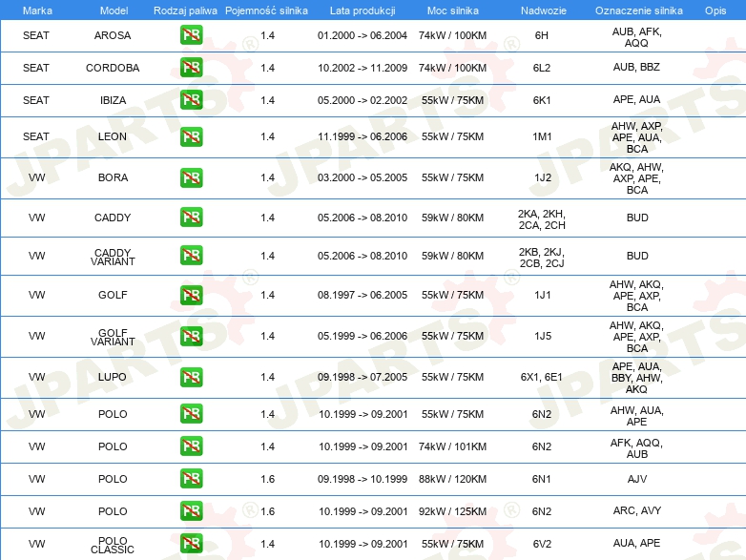Viewport: 746px width, 560px height.
Task: Click the Lata produkcji column header
Action: [363, 10]
